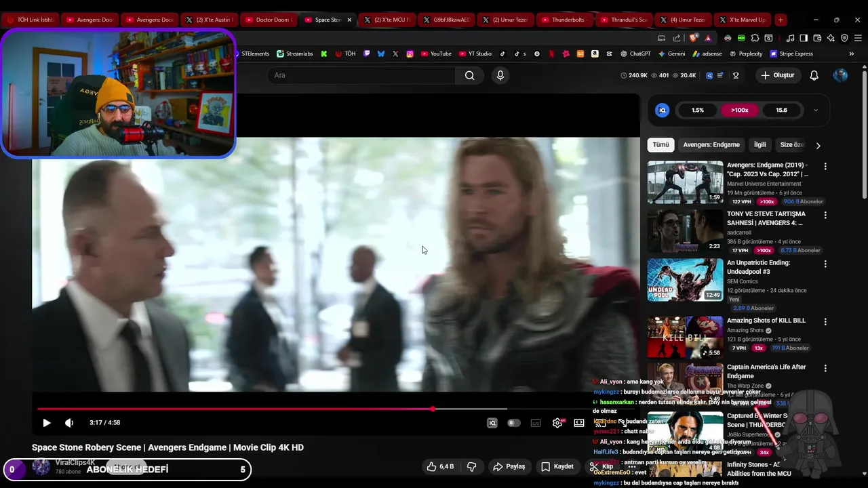The image size is (868, 488).
Task: Open browser extensions puzzle icon
Action: [x=755, y=38]
